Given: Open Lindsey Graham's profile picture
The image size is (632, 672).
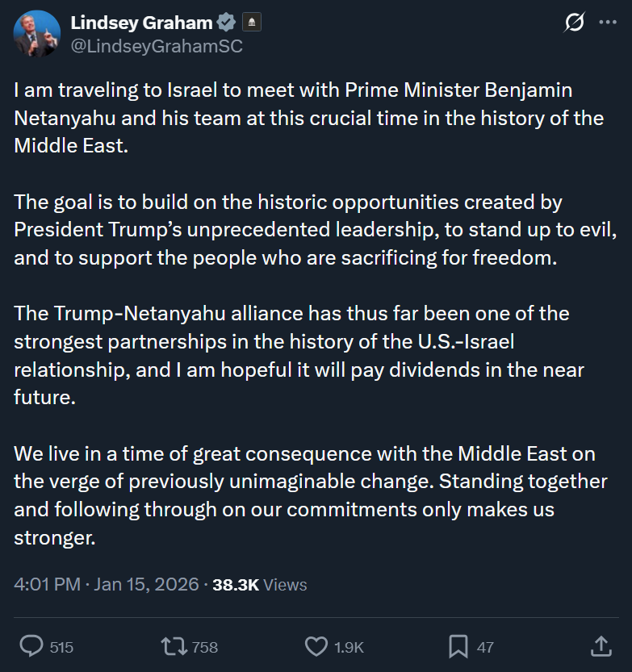Looking at the screenshot, I should click(37, 33).
